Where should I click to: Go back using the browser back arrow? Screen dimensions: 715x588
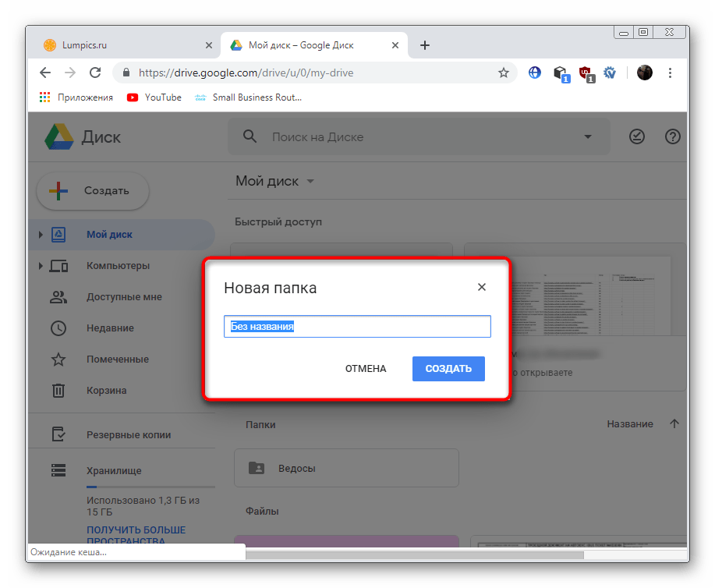[x=44, y=73]
